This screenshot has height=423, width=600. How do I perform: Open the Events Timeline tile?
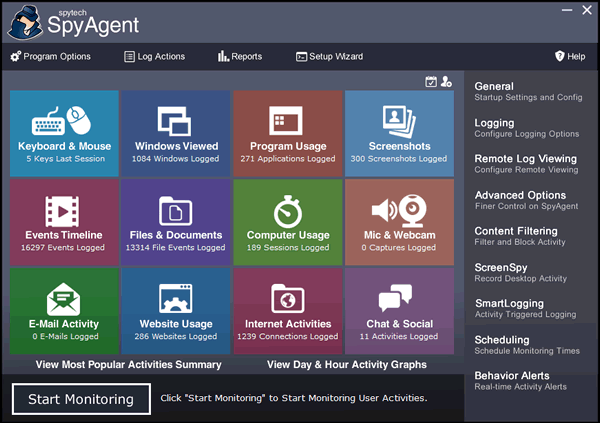coord(64,222)
